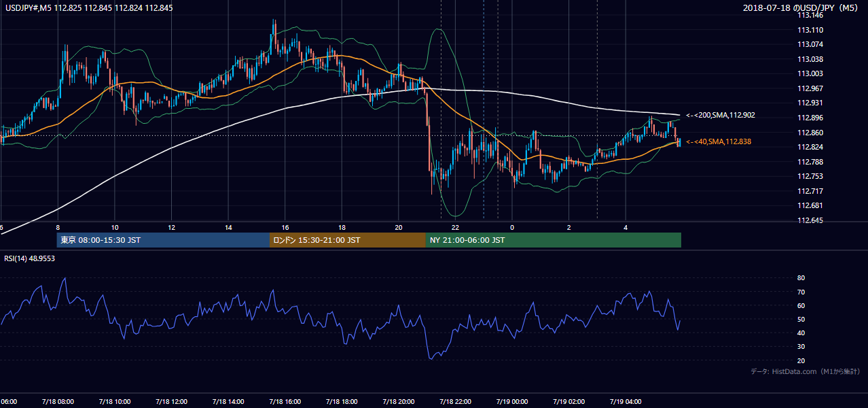Click the bottom time label 7/18 20:00
The height and width of the screenshot is (408, 868).
coord(398,401)
